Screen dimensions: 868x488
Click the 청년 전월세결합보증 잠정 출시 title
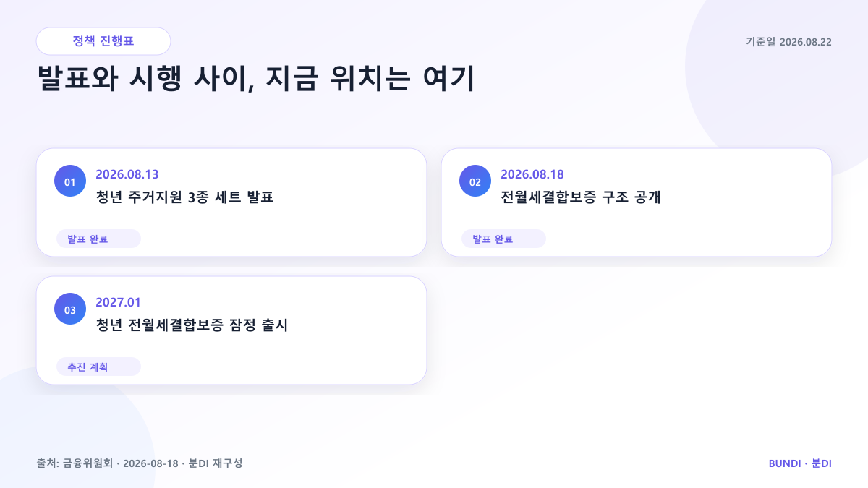(x=192, y=325)
